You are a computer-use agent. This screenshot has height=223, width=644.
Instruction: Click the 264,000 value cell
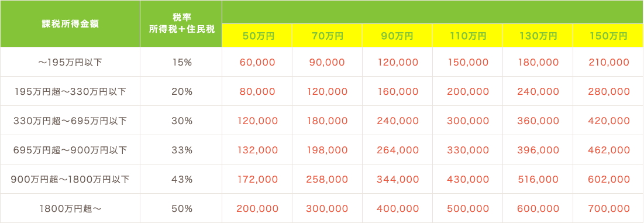click(398, 150)
